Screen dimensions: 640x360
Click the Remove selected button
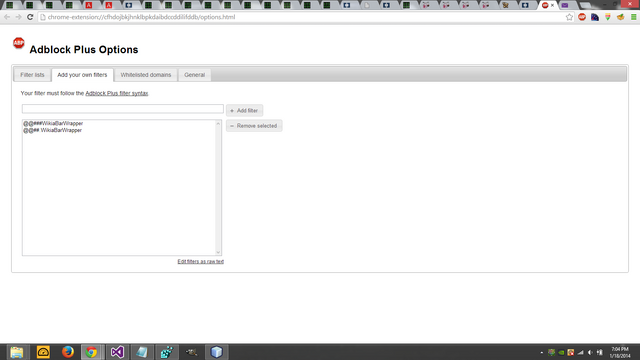click(254, 126)
